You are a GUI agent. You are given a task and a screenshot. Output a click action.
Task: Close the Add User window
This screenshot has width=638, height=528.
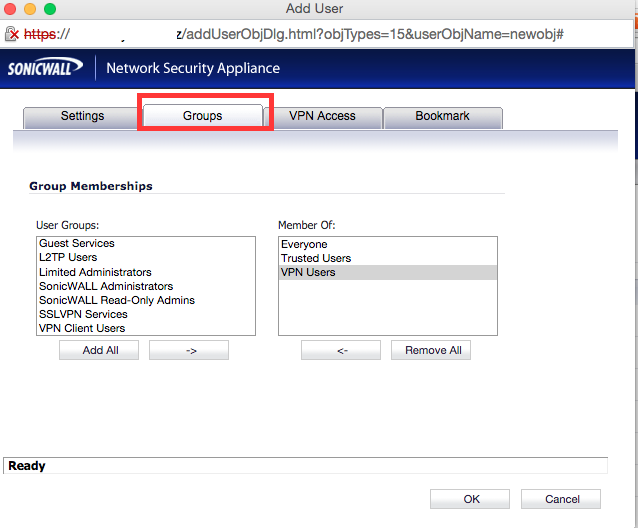10,9
